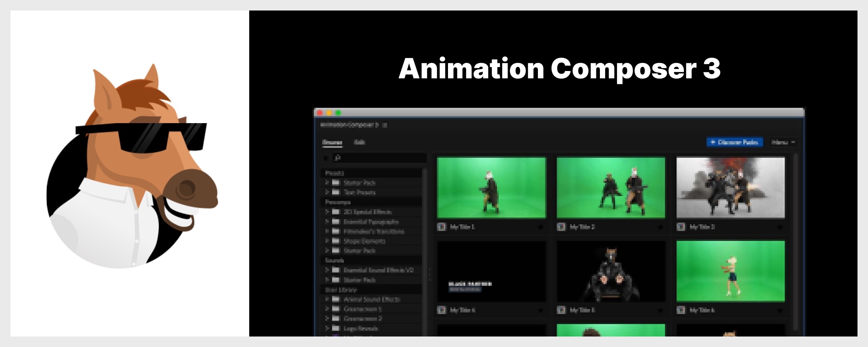This screenshot has height=347, width=868.
Task: Click the item type icon for My Title 5
Action: coord(561,310)
